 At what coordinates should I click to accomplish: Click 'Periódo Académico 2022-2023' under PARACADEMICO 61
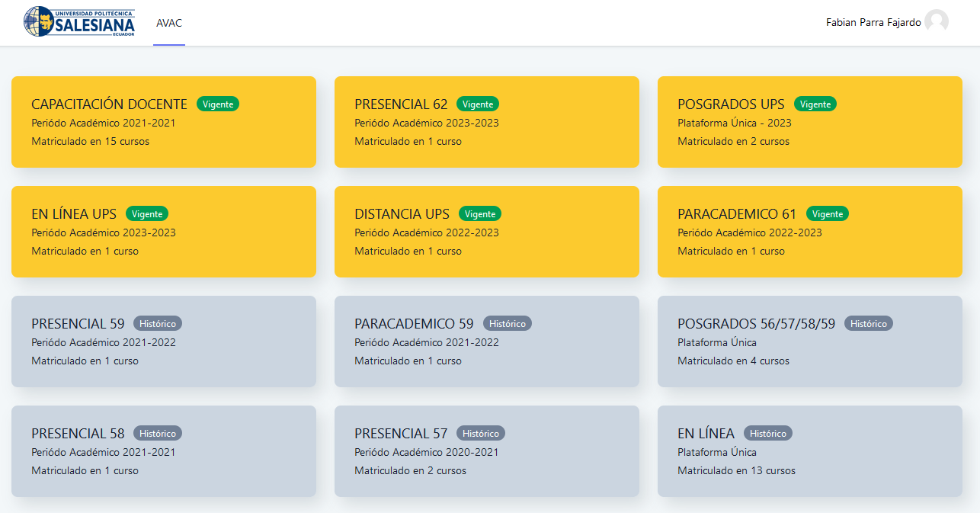tap(750, 232)
